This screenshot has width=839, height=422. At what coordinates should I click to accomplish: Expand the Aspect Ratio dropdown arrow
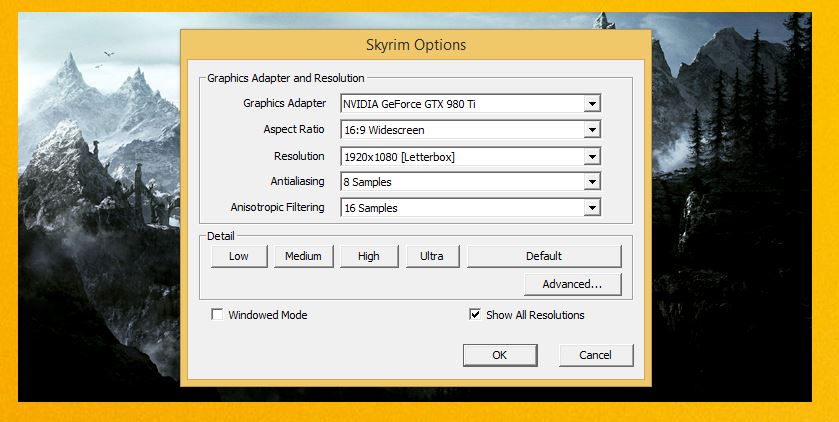(x=592, y=129)
